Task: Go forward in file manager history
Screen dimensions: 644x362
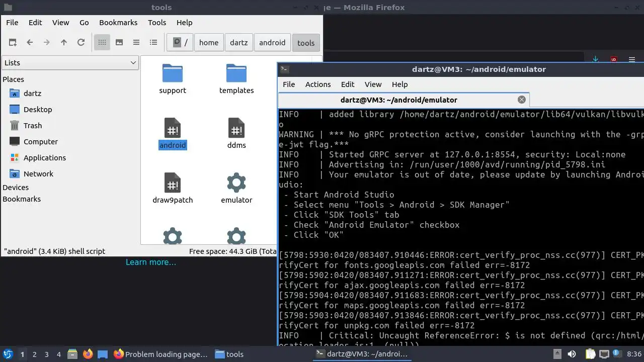Action: click(x=47, y=43)
